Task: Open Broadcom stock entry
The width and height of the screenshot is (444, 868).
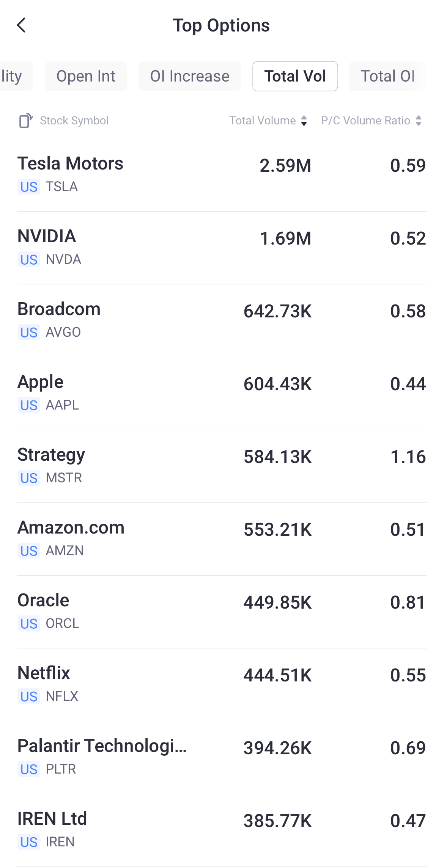Action: click(152, 320)
